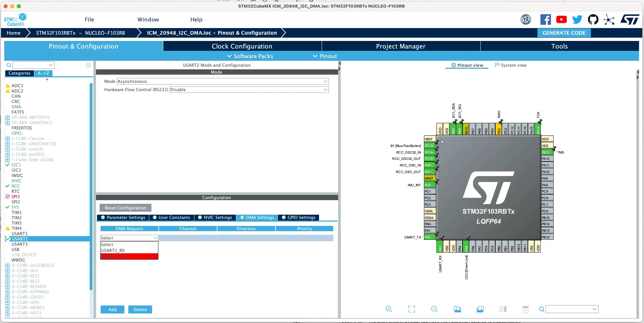Click the zoom in magnifier icon
Image resolution: width=644 pixels, height=323 pixels.
[389, 309]
